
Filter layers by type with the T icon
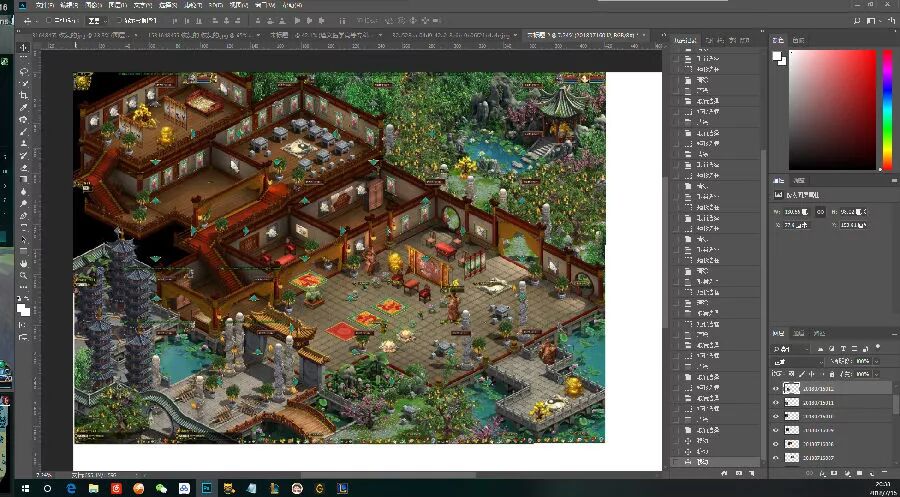tap(843, 348)
